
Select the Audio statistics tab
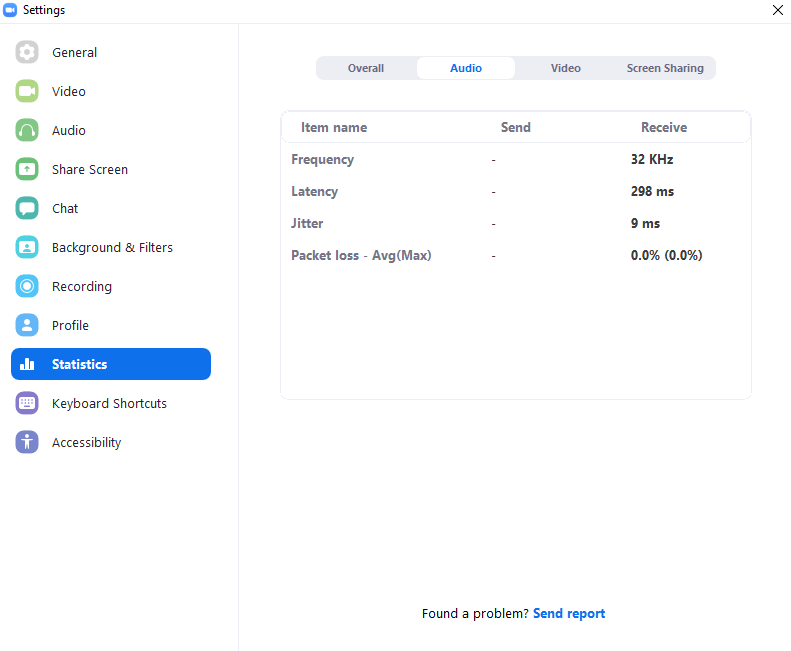click(x=466, y=68)
